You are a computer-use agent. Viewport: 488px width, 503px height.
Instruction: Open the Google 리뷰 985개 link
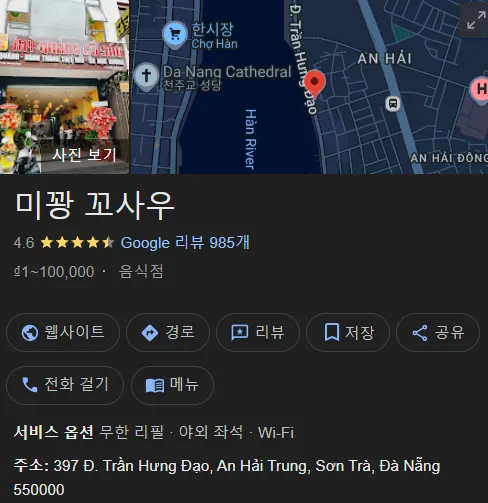click(185, 243)
